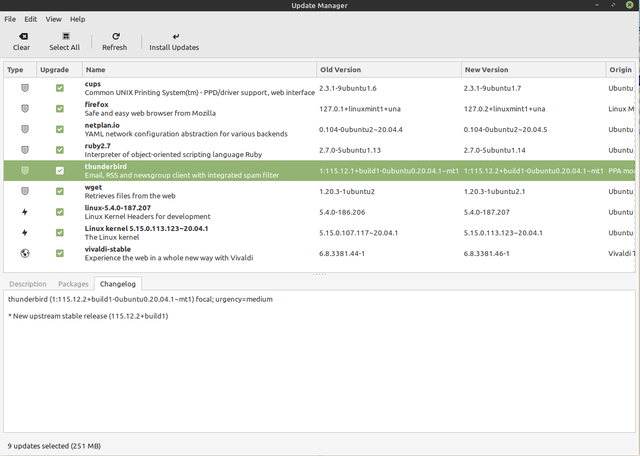Click the shield type icon for wget
Viewport: 640px width, 456px height.
pos(25,191)
